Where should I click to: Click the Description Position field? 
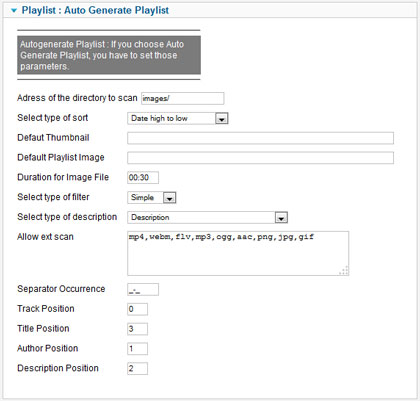(x=137, y=368)
